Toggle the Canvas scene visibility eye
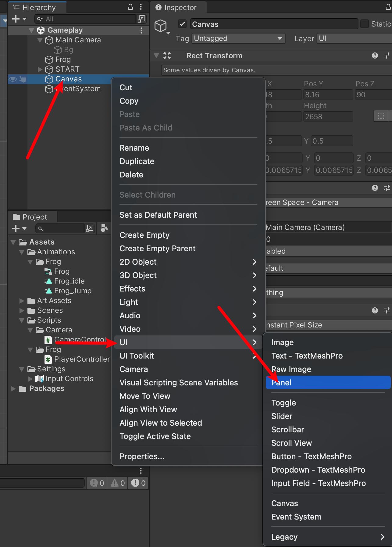Image resolution: width=392 pixels, height=547 pixels. coord(13,79)
